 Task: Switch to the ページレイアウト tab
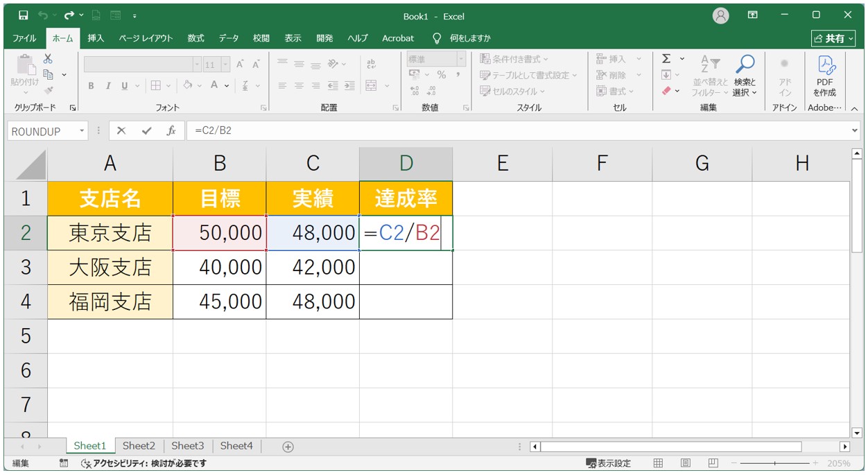click(146, 38)
